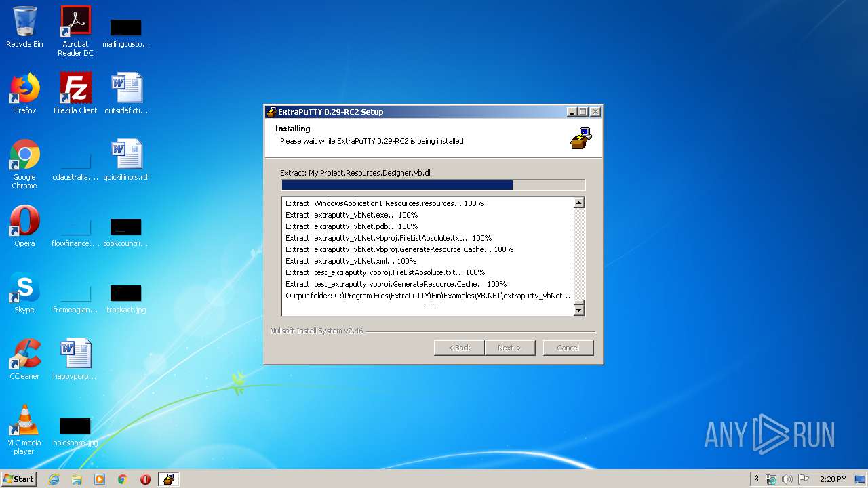Select 'extraputty_vbNet.vbproj.FileListAbsolute.txt' log line

point(389,238)
